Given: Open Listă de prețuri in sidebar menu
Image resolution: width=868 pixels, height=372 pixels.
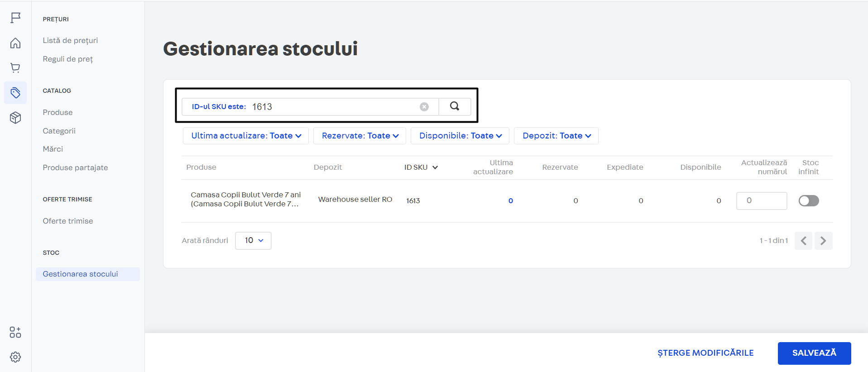Looking at the screenshot, I should (70, 40).
